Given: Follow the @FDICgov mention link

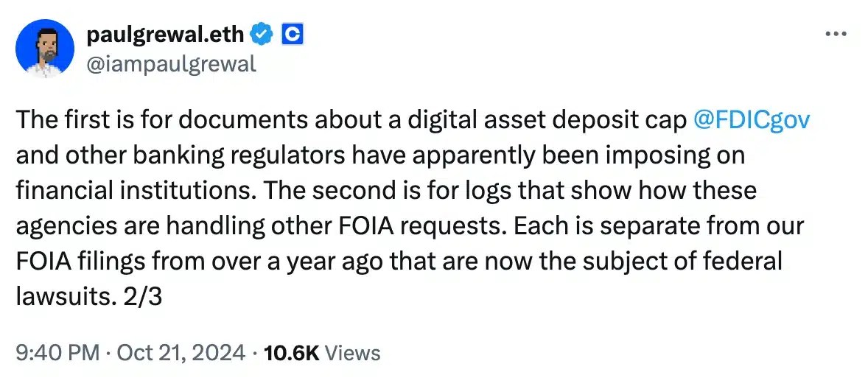Looking at the screenshot, I should point(752,121).
